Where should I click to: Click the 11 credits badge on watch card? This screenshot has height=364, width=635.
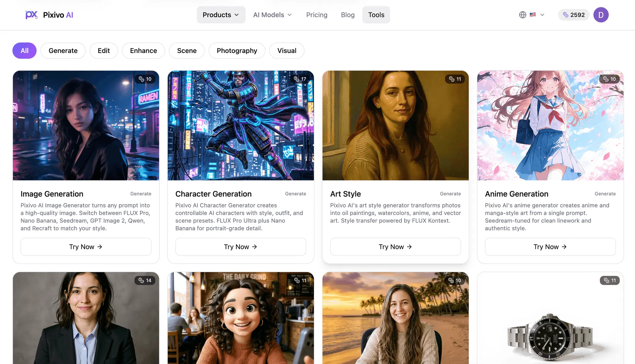tap(610, 280)
